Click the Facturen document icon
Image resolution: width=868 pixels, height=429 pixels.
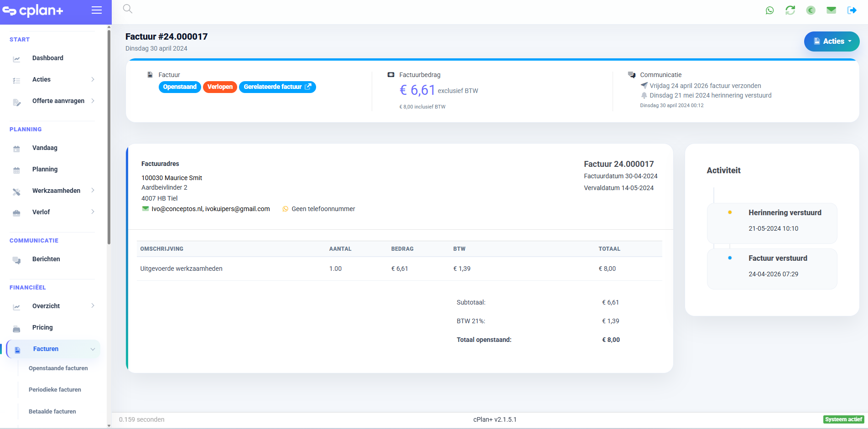17,350
